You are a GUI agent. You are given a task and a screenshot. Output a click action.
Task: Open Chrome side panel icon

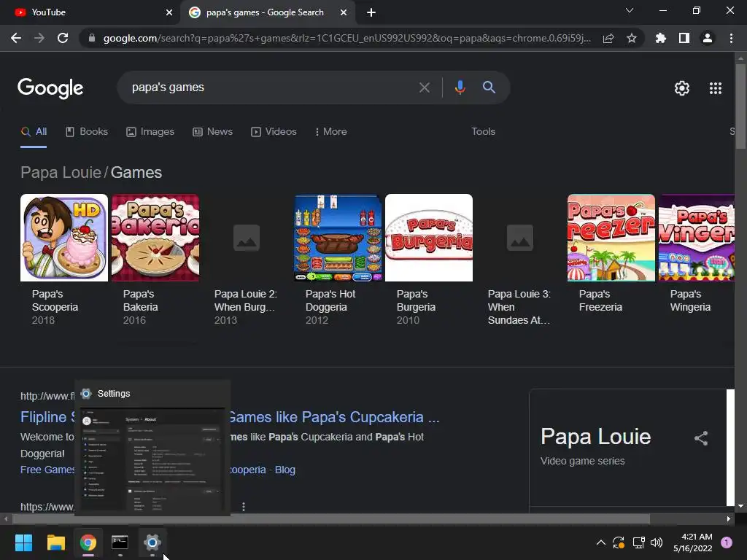pyautogui.click(x=684, y=38)
